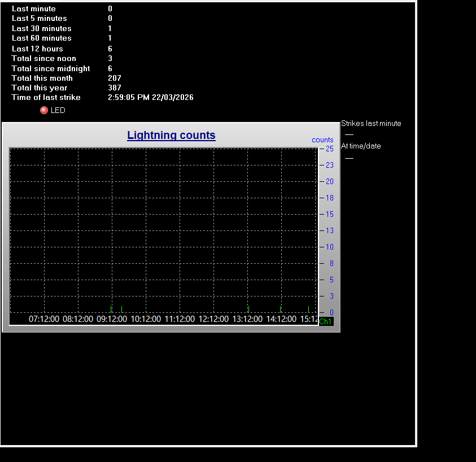Viewport: 476px width, 462px height.
Task: Click the Total since midnight label
Action: coord(51,68)
